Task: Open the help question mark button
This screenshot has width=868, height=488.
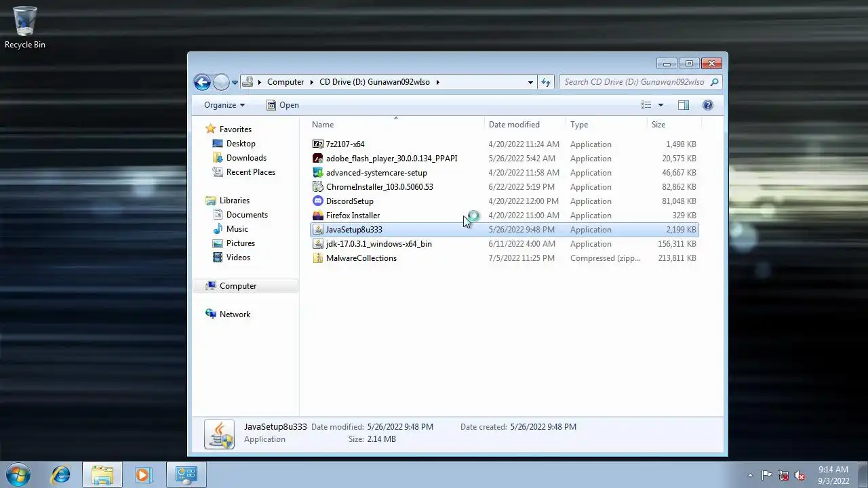Action: [708, 105]
